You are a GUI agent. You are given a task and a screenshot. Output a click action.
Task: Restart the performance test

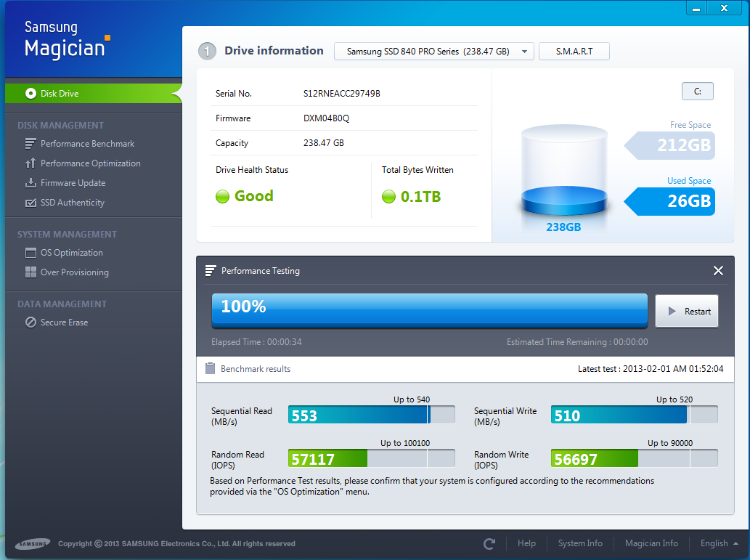click(687, 312)
